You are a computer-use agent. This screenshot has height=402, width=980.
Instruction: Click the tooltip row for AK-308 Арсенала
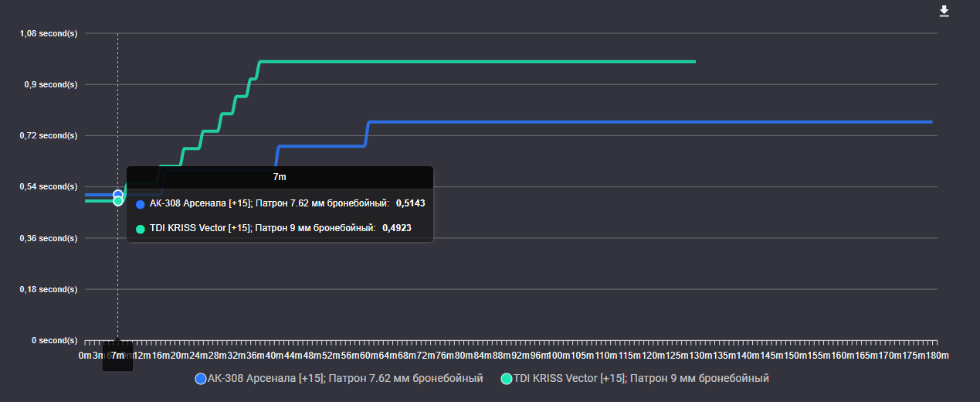pos(280,203)
